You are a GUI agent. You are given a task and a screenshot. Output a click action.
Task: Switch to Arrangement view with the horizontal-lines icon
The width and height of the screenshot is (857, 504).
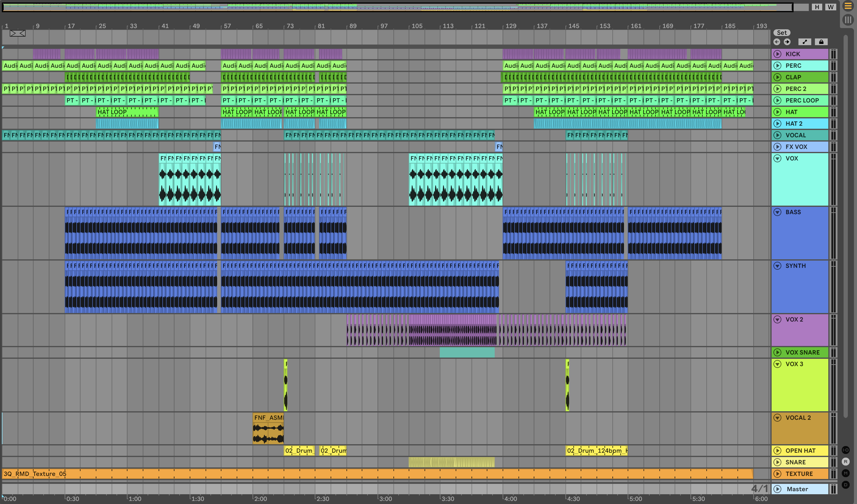tap(848, 6)
